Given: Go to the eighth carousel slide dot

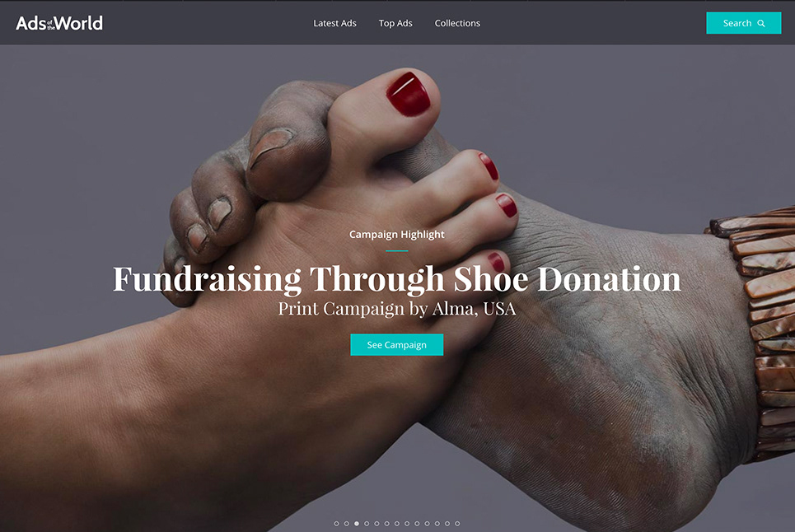Looking at the screenshot, I should (x=407, y=524).
